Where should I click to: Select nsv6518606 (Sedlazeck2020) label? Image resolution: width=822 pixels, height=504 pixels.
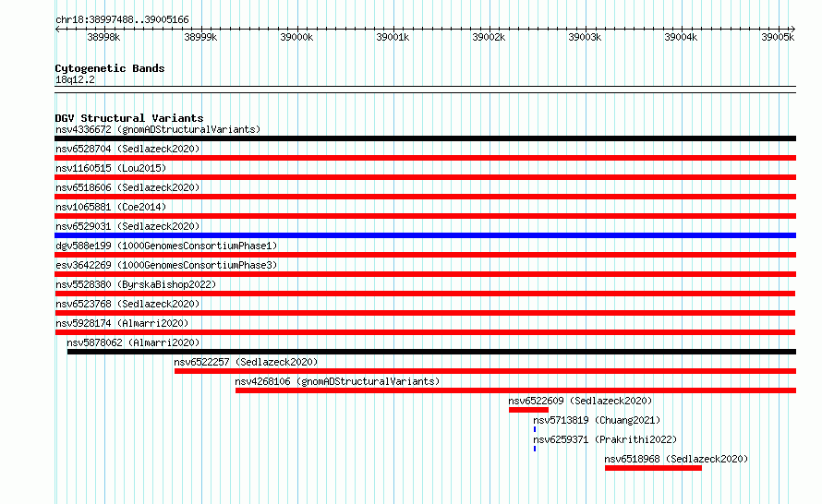coord(127,187)
